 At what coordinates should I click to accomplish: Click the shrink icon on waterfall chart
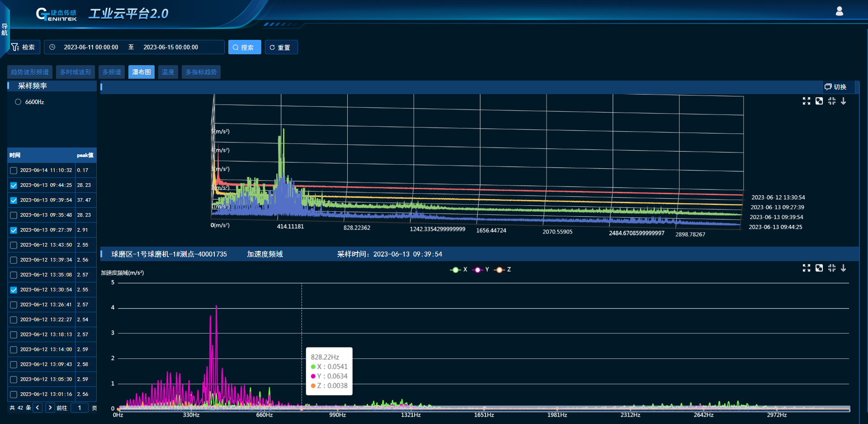(831, 101)
